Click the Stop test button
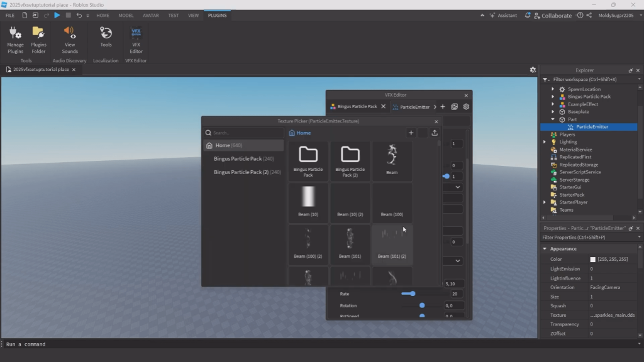 click(x=68, y=15)
